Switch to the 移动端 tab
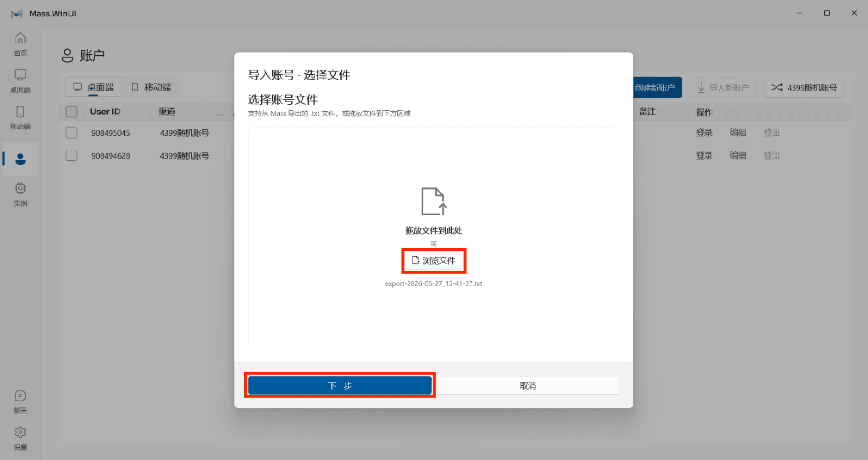Viewport: 868px width, 460px height. coord(151,87)
